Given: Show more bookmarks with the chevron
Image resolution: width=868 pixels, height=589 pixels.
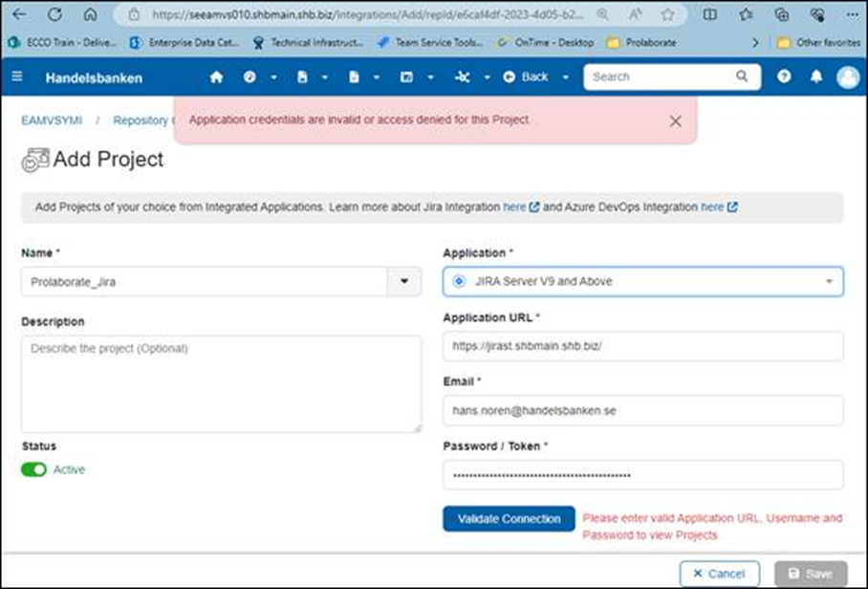Looking at the screenshot, I should click(x=755, y=43).
